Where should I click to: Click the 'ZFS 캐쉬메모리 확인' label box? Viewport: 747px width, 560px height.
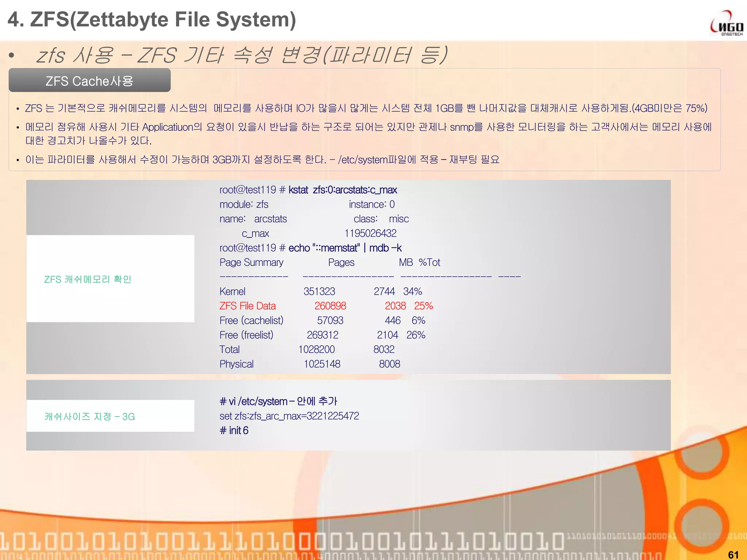[110, 279]
